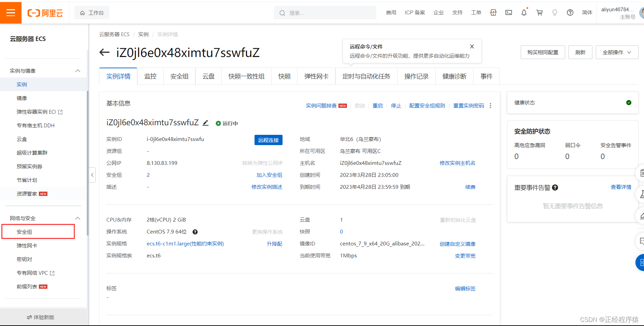Open the 健康诊断 tab

[454, 76]
